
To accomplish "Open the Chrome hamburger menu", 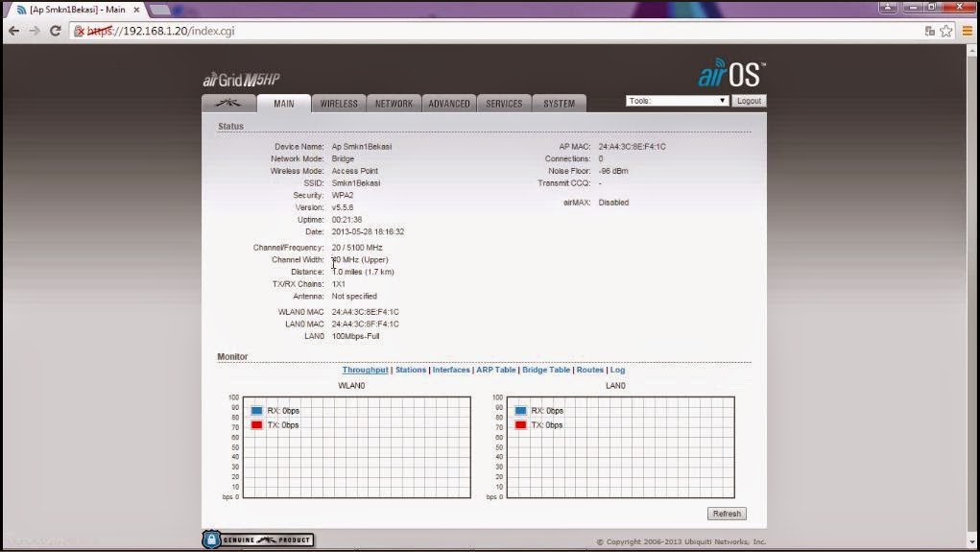I will (x=967, y=31).
